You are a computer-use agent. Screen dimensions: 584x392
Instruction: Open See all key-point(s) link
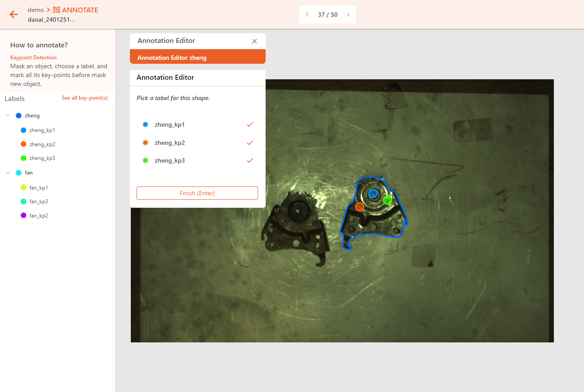pyautogui.click(x=85, y=98)
